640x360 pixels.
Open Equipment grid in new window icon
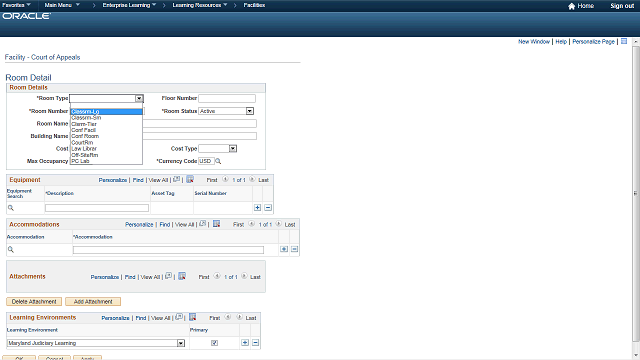click(176, 179)
